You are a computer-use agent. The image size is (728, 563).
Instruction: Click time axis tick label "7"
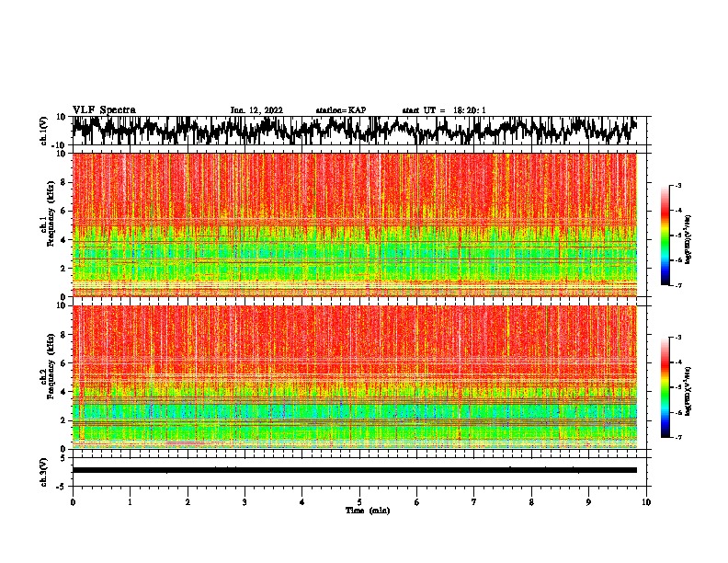pos(474,502)
